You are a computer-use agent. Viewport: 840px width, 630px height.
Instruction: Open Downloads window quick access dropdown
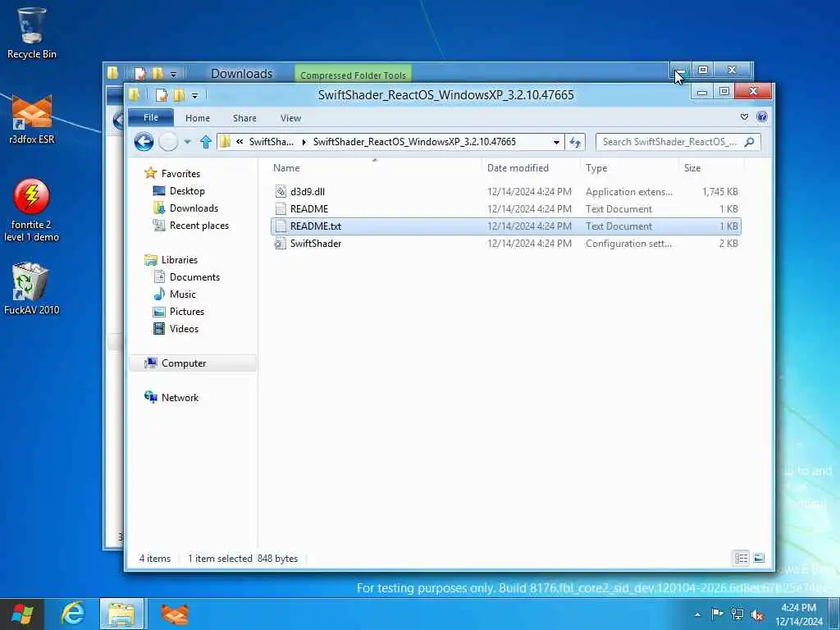tap(173, 73)
